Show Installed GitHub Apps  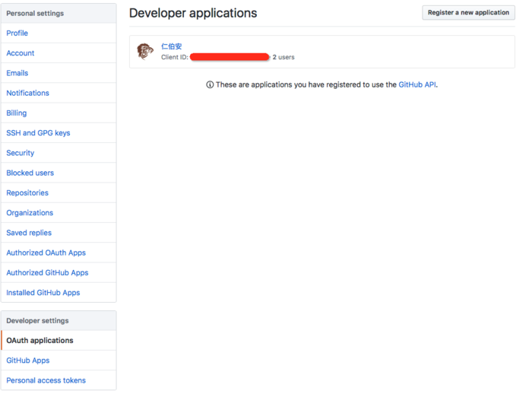pos(43,293)
